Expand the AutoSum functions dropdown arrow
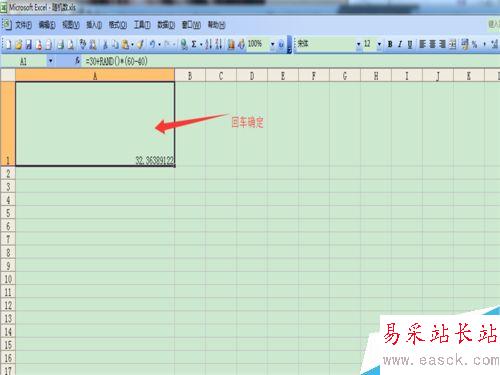 tap(201, 44)
